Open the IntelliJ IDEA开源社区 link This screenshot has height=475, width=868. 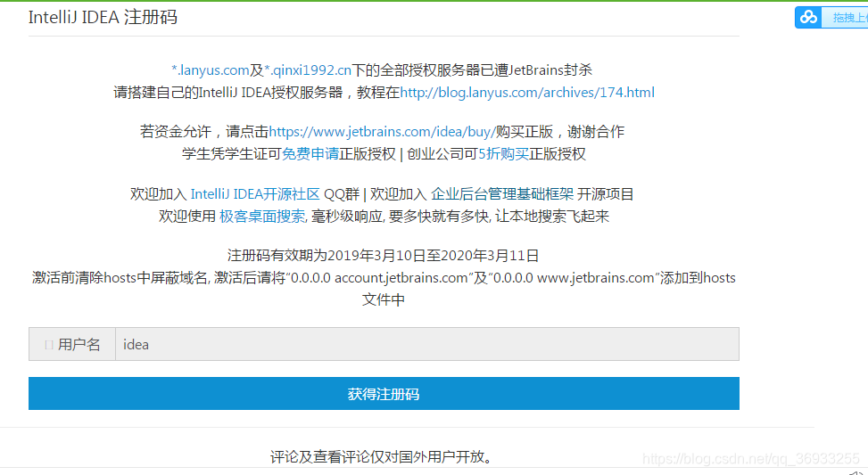tap(255, 194)
